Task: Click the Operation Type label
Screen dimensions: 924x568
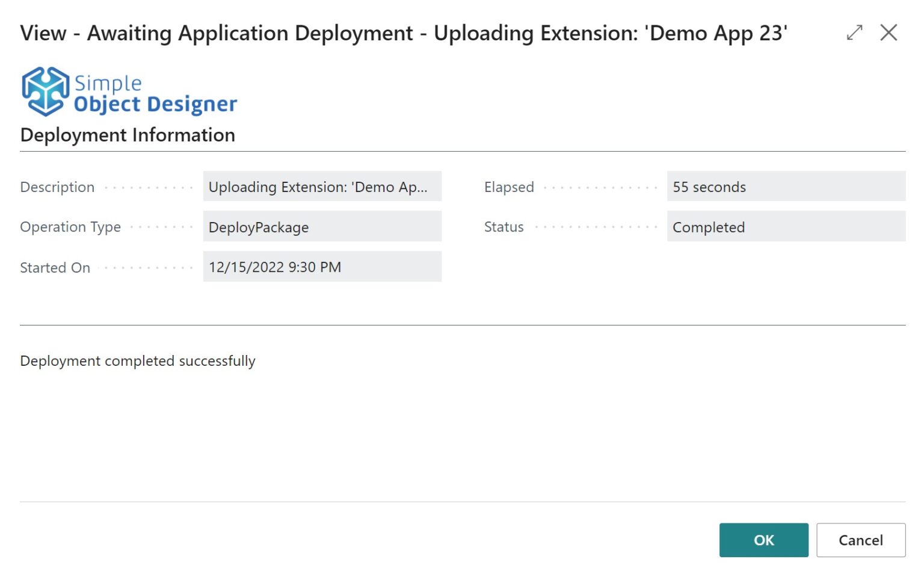Action: pos(70,227)
